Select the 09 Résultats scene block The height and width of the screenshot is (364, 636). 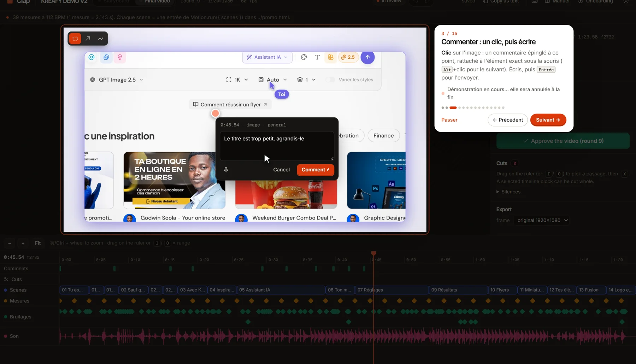coord(458,290)
